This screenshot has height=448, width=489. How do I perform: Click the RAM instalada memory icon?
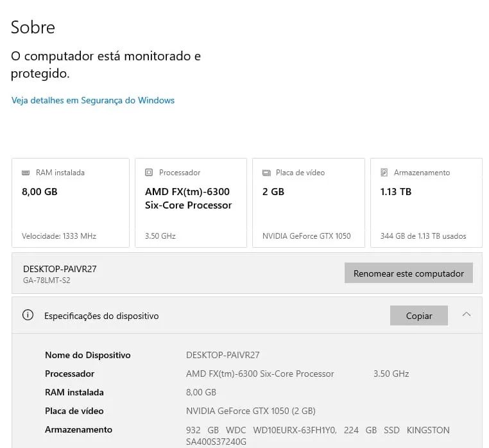(x=26, y=173)
